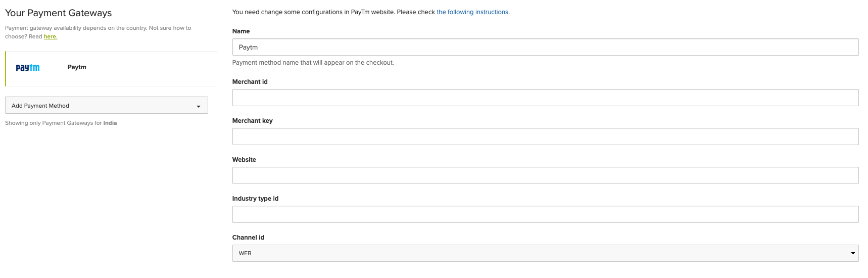
Task: Click into the Merchant id field
Action: [545, 98]
